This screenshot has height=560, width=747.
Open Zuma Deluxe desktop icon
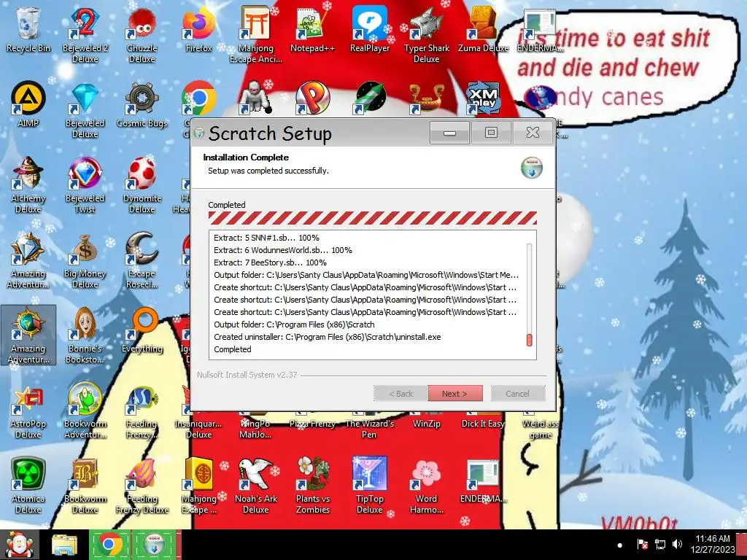483,29
